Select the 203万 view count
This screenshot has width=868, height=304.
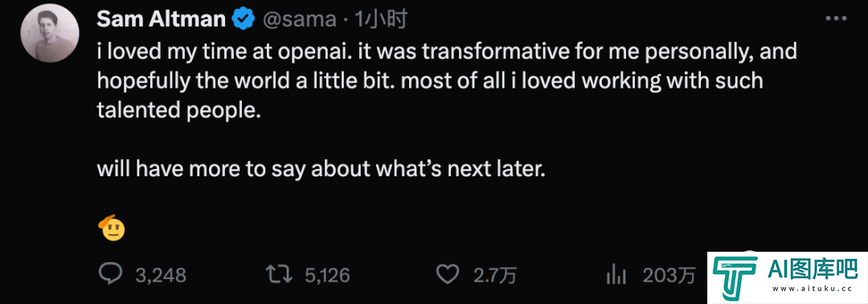[669, 275]
